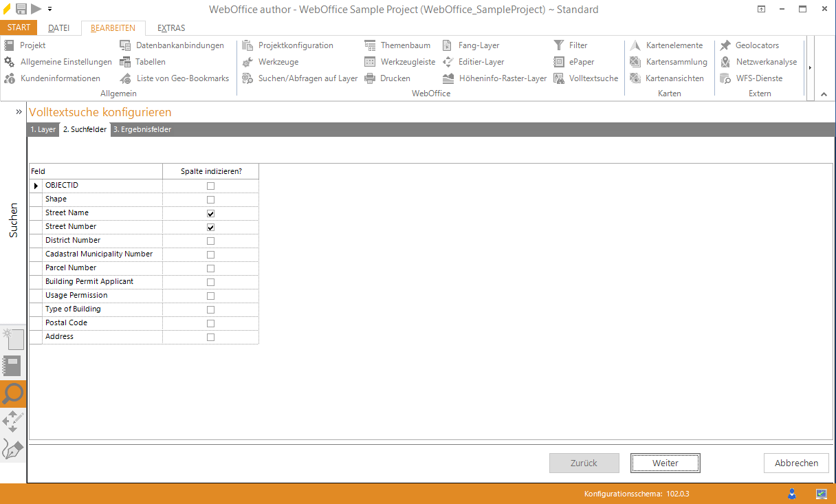
Task: Go to the 3. Ergebnisfelder tab
Action: 142,129
